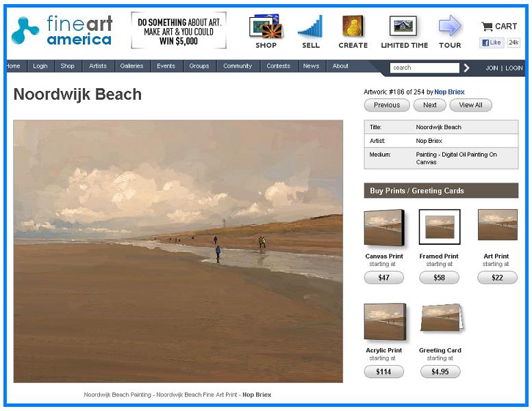Open the Create painting icon
Viewport: 532px width, 411px height.
353,25
